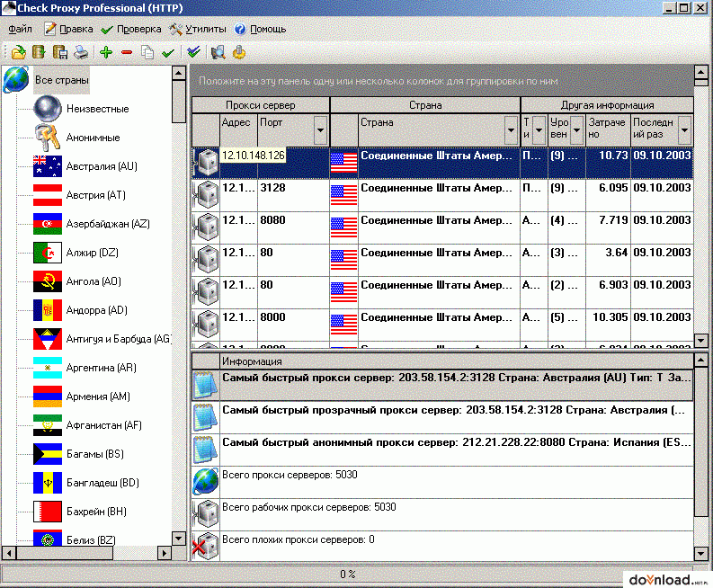Sort by the Адрес column header
The height and width of the screenshot is (588, 713).
[x=238, y=130]
